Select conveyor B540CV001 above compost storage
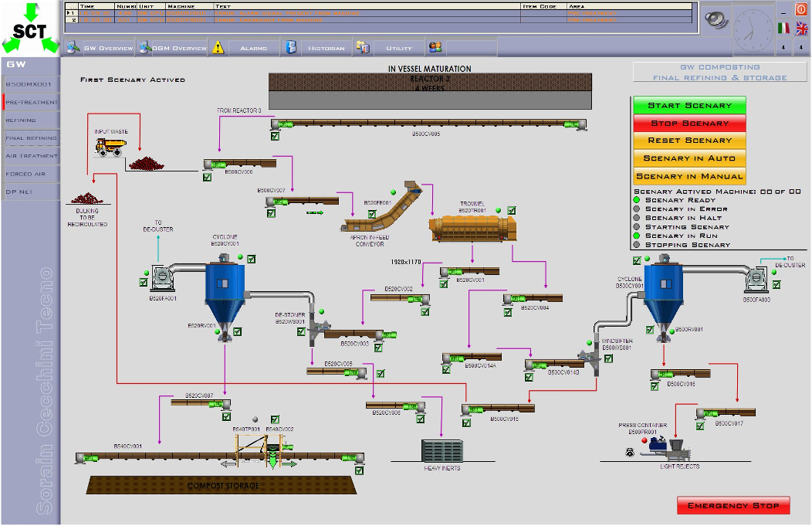The width and height of the screenshot is (812, 526). click(220, 457)
